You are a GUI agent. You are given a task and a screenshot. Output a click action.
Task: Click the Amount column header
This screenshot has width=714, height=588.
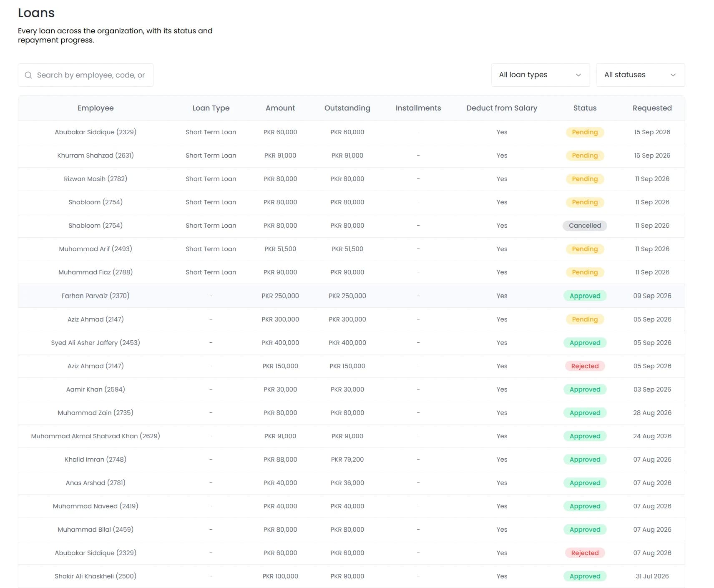click(280, 108)
